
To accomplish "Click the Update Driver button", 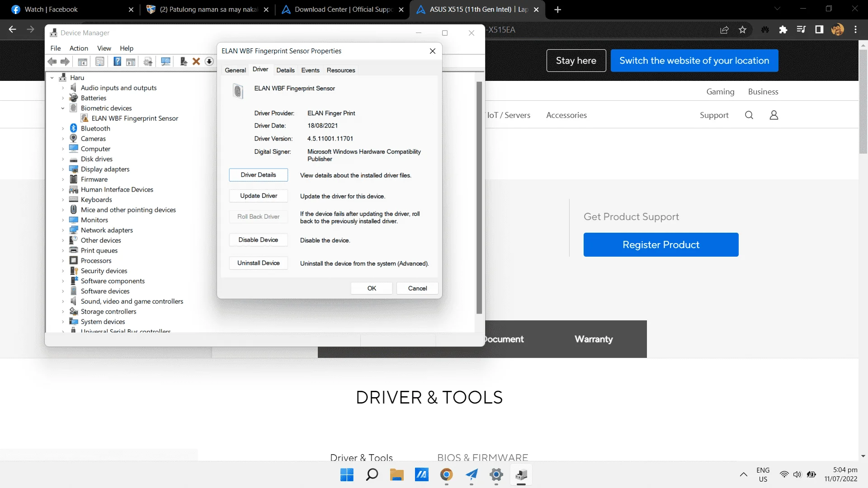I will (x=259, y=196).
